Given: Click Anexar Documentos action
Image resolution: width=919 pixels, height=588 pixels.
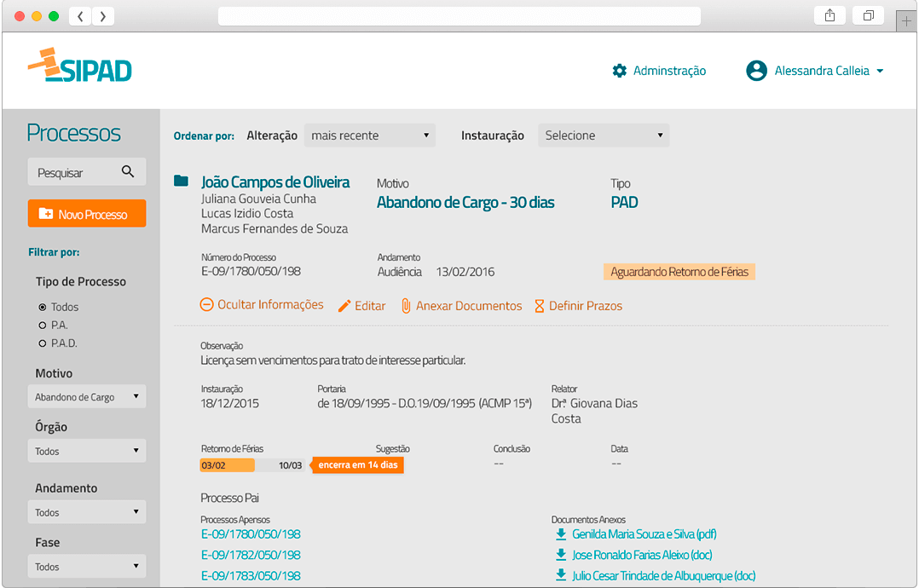Looking at the screenshot, I should [460, 306].
